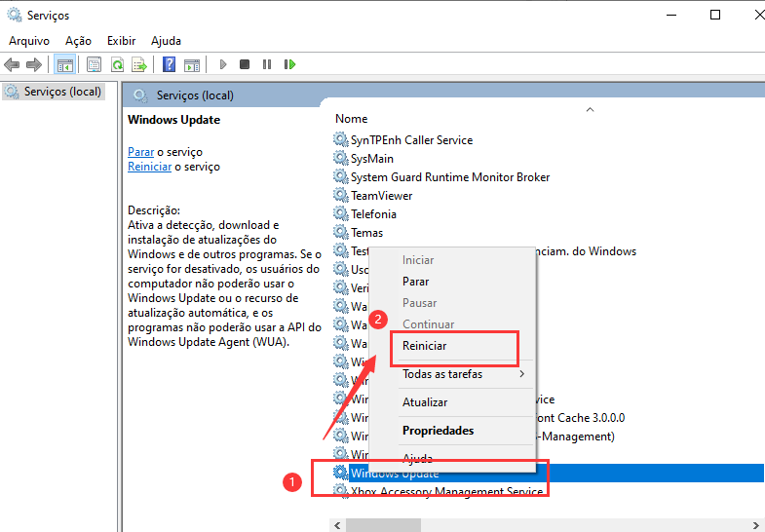
Task: Select the TeamViewer service row
Action: pos(381,196)
